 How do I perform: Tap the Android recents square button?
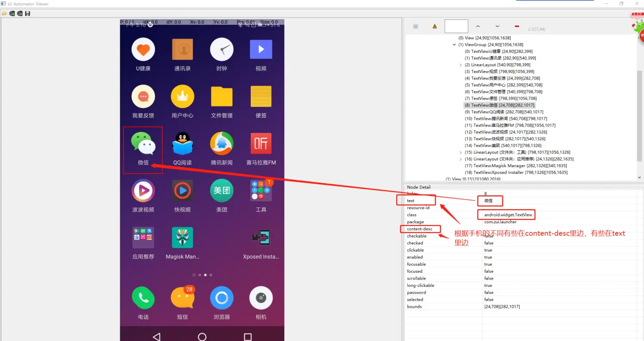248,337
